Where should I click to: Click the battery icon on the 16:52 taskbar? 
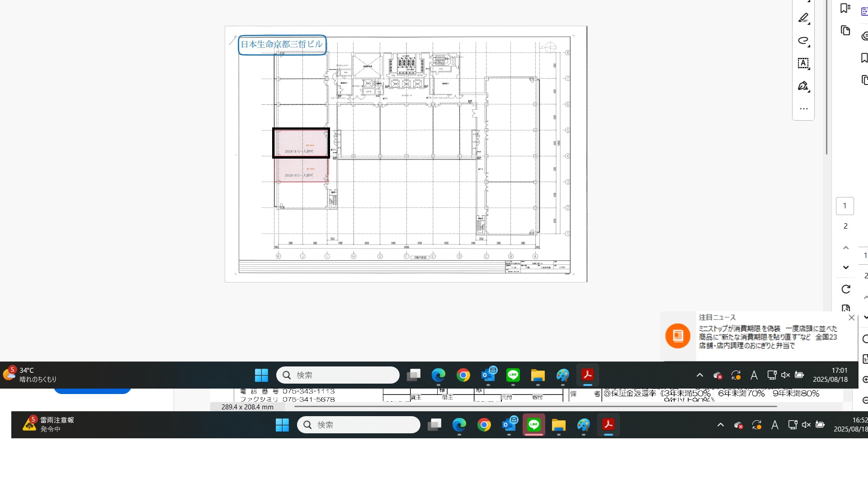coord(820,425)
